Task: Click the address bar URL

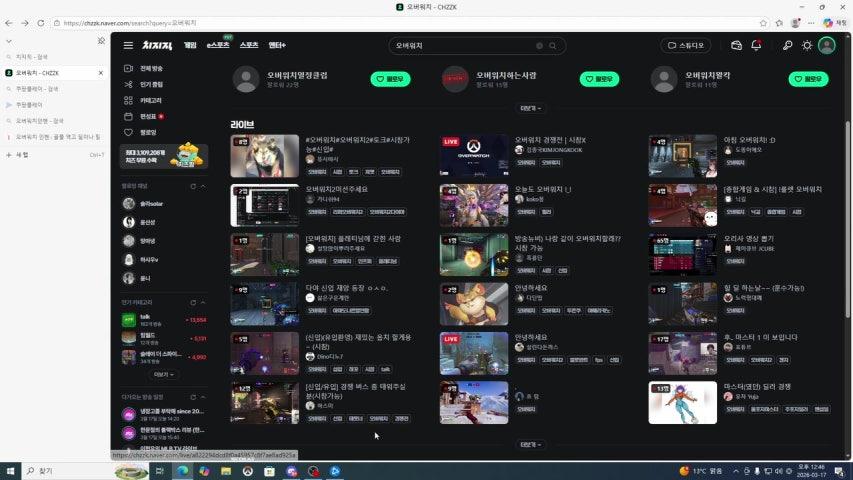Action: click(x=130, y=23)
